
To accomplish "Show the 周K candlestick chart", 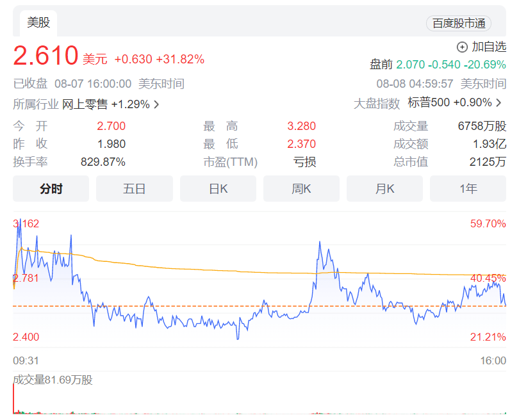I will pos(301,189).
